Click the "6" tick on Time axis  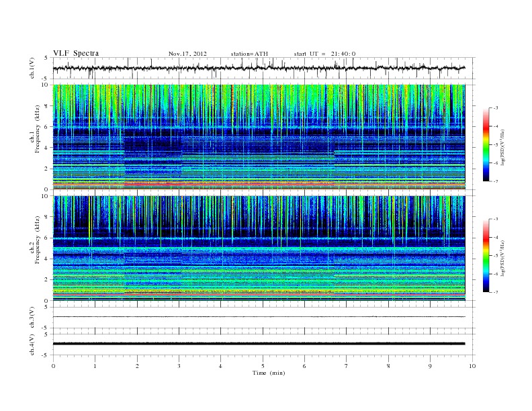[305, 366]
